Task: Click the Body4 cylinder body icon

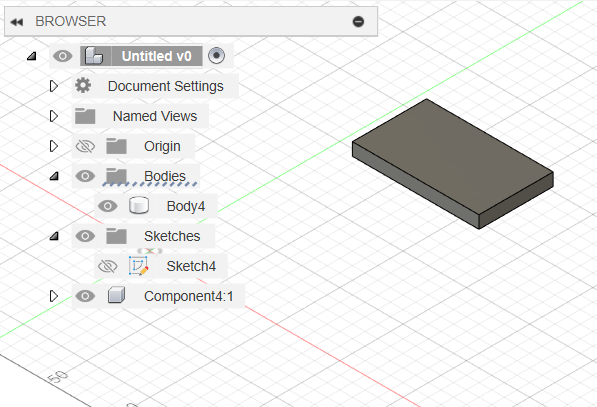Action: pyautogui.click(x=139, y=206)
